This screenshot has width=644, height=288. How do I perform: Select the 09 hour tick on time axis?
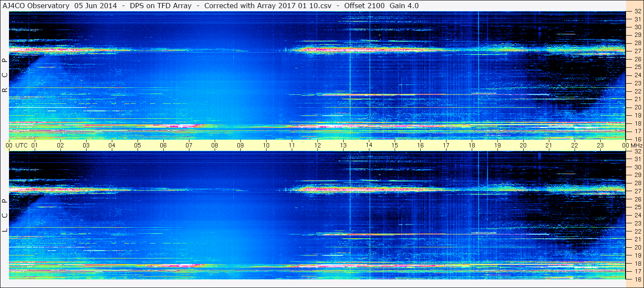tap(240, 145)
